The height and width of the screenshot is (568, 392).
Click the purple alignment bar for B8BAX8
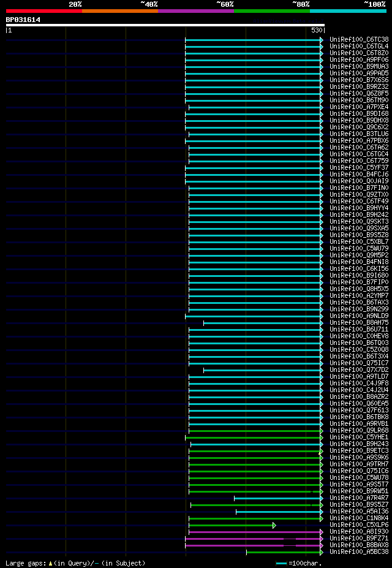(254, 545)
